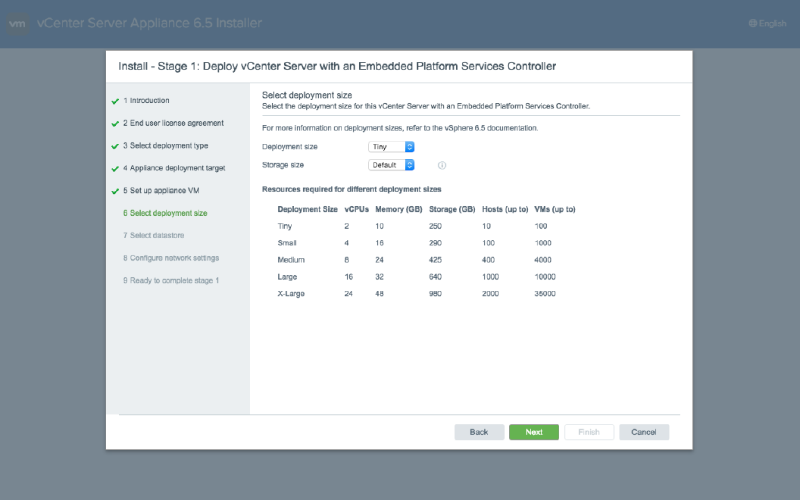Click the storage size info icon
This screenshot has height=500, width=800.
click(x=441, y=165)
